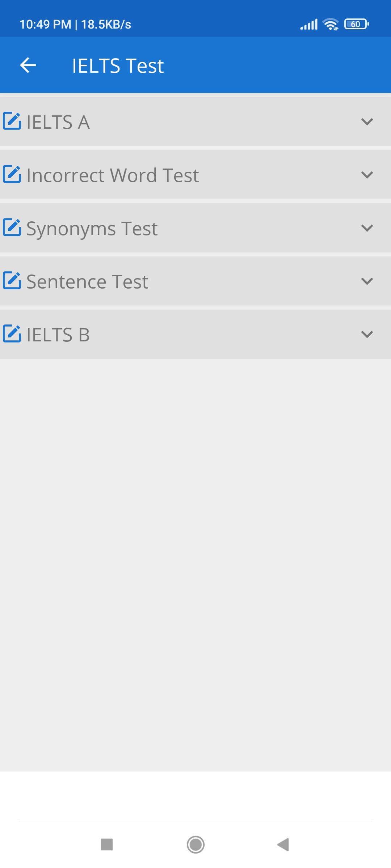Image resolution: width=391 pixels, height=868 pixels.
Task: Open the IELTS A test label
Action: tap(58, 122)
